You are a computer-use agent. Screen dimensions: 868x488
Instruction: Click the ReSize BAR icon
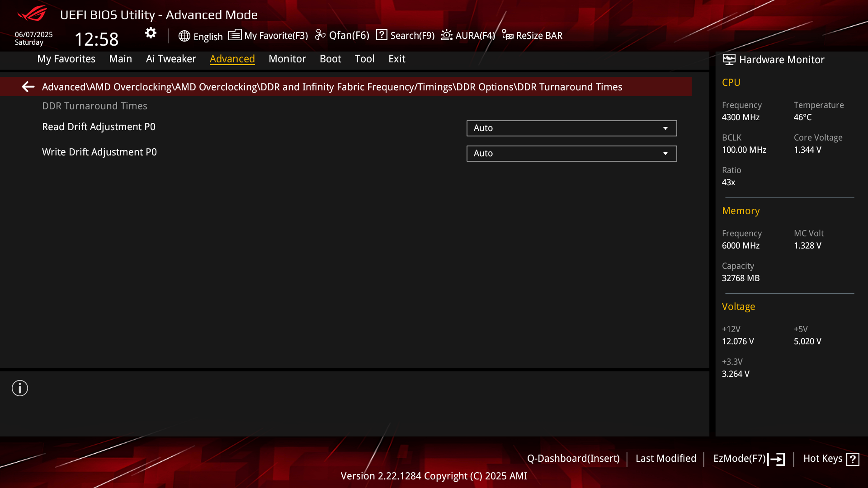pos(507,35)
